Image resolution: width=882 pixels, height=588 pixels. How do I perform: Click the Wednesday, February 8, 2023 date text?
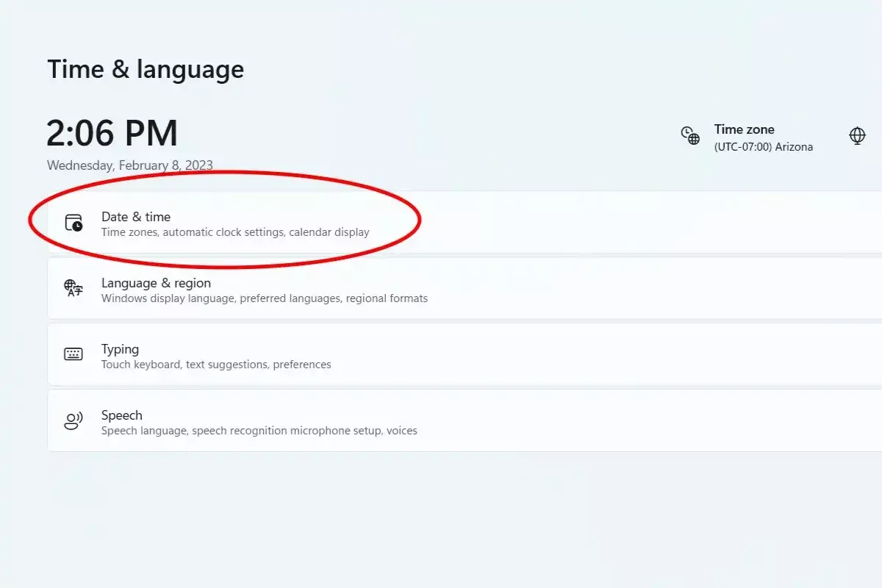(x=130, y=165)
